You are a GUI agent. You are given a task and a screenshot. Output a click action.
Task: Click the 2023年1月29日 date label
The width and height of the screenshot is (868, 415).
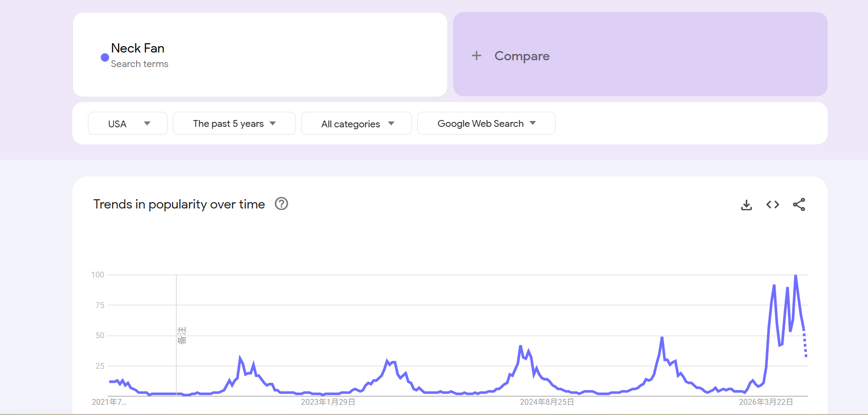point(328,402)
